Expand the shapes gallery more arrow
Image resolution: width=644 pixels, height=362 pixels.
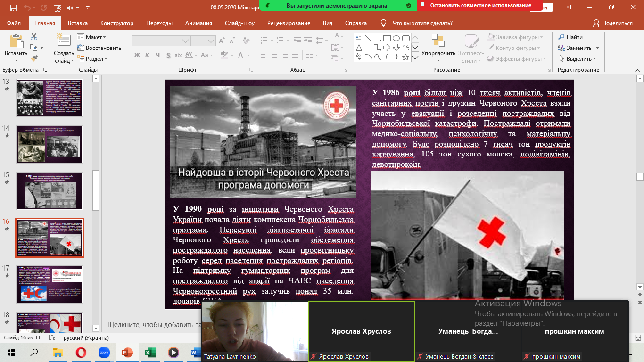tap(415, 57)
